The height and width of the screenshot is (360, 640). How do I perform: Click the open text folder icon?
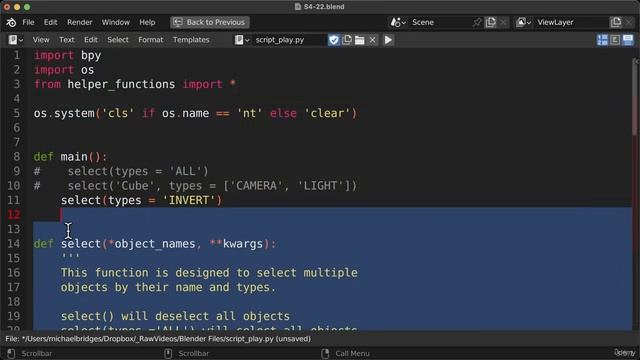click(360, 40)
